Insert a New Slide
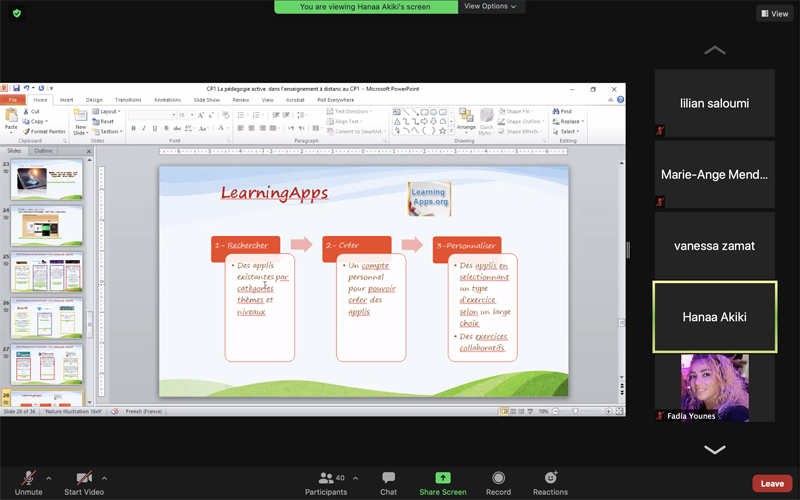This screenshot has height=500, width=800. 80,121
